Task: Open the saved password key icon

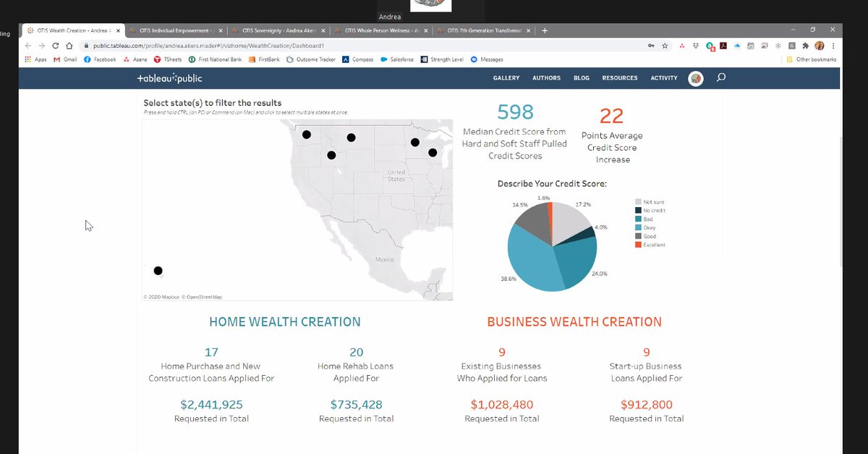Action: point(651,46)
